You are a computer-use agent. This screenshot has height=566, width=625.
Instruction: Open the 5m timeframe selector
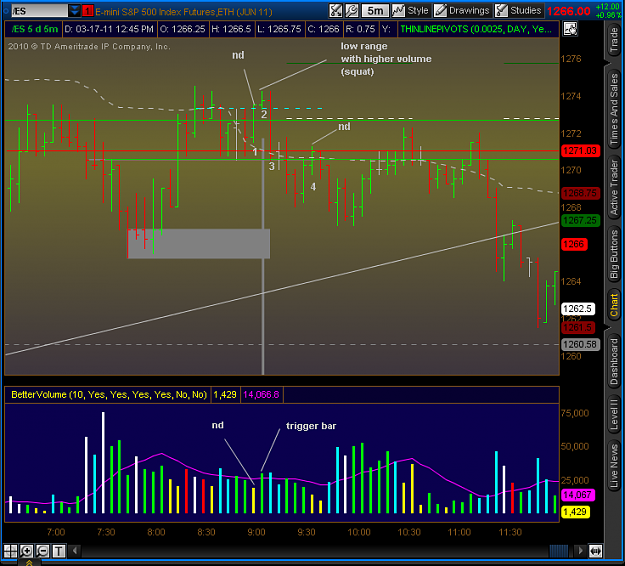click(375, 10)
